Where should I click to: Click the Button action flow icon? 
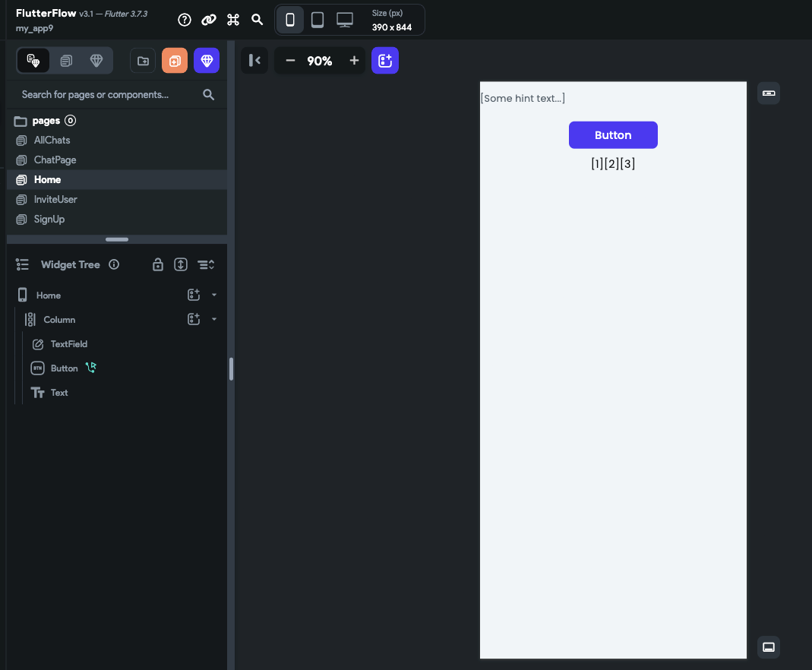click(91, 367)
